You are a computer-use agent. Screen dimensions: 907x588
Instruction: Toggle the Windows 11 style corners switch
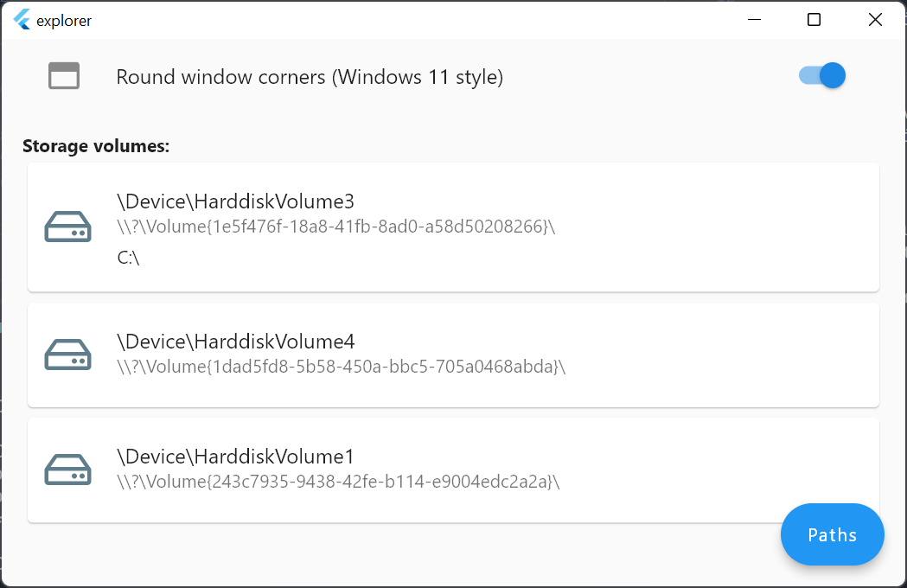[820, 75]
